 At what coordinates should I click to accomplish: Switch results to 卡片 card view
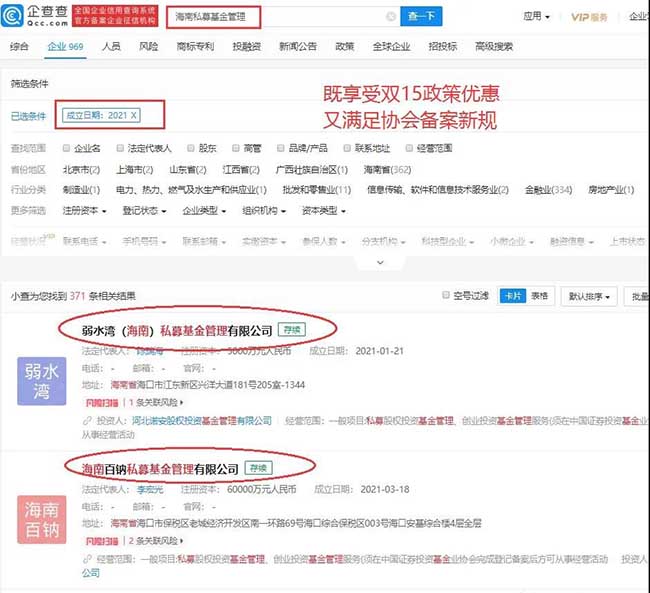513,296
